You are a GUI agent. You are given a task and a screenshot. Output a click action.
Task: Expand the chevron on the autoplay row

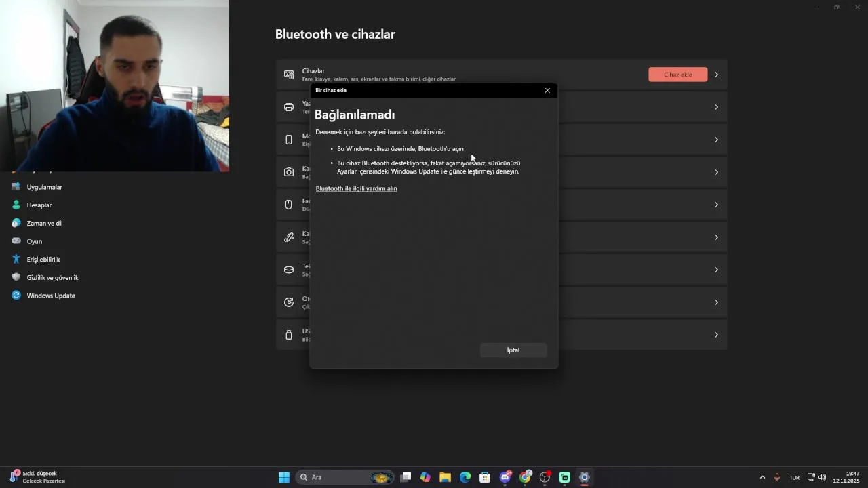coord(716,302)
